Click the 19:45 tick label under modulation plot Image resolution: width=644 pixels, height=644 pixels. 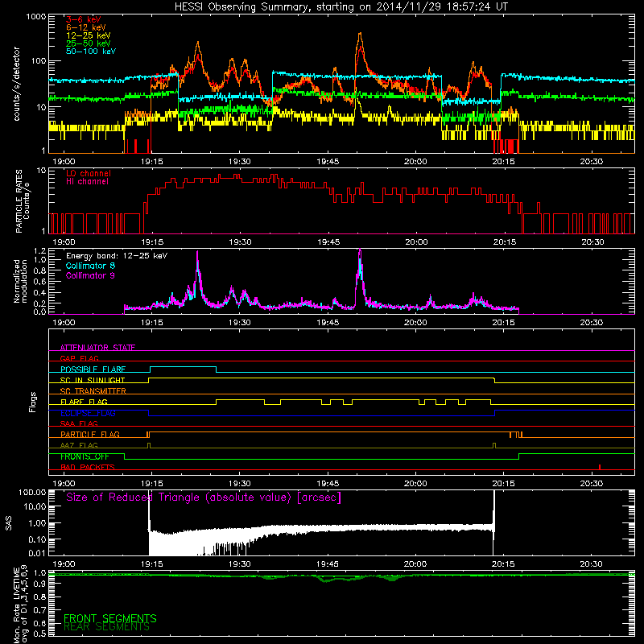328,323
